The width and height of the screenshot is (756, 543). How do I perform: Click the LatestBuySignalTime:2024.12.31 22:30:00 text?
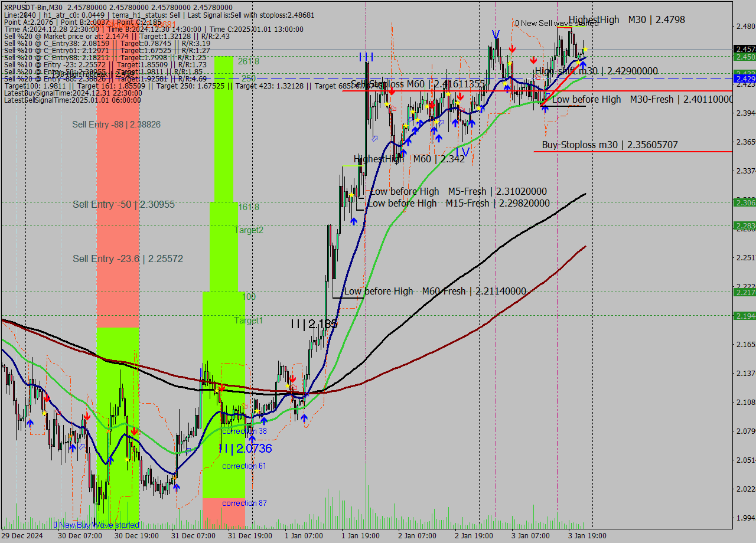pyautogui.click(x=72, y=93)
